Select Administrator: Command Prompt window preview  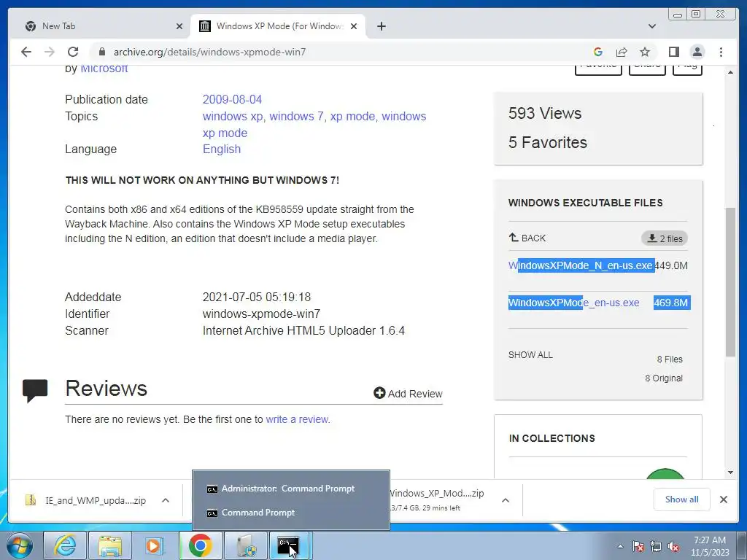[x=290, y=489]
